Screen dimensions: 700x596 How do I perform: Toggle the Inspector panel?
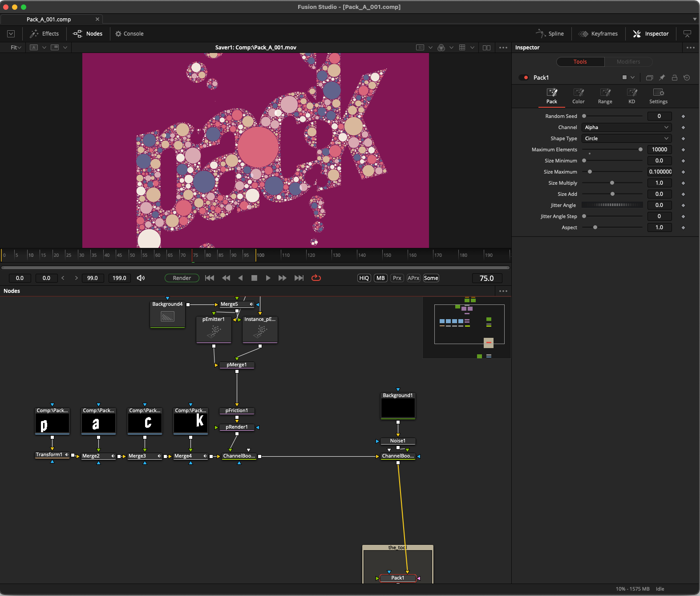[x=651, y=34]
